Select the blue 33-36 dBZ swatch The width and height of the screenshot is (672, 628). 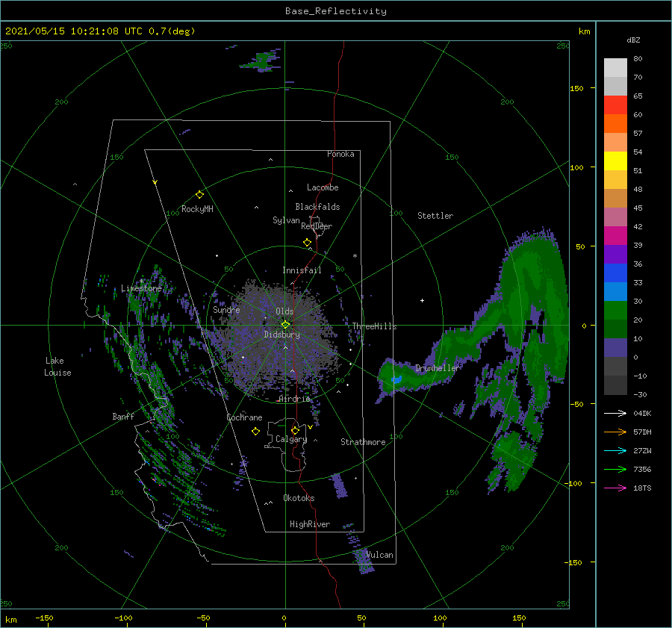[615, 273]
